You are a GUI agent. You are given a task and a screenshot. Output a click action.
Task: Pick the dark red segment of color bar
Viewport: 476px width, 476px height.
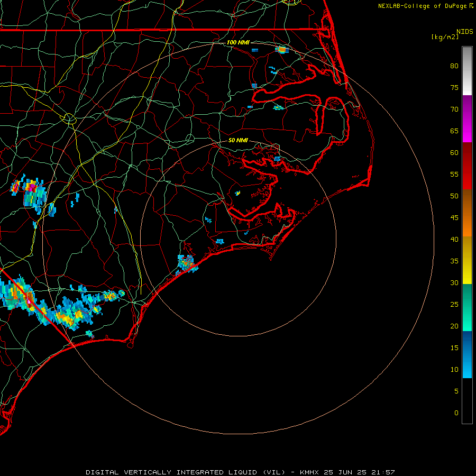click(x=467, y=166)
